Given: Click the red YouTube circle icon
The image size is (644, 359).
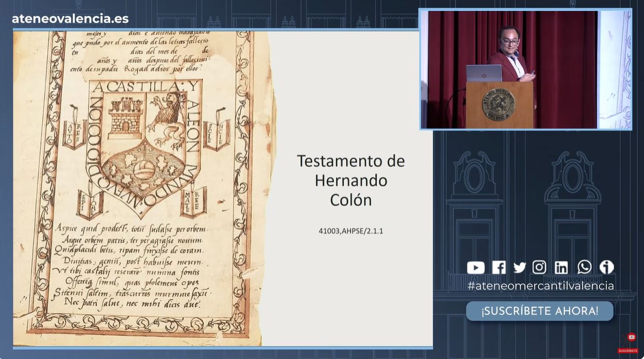Looking at the screenshot, I should click(x=631, y=337).
